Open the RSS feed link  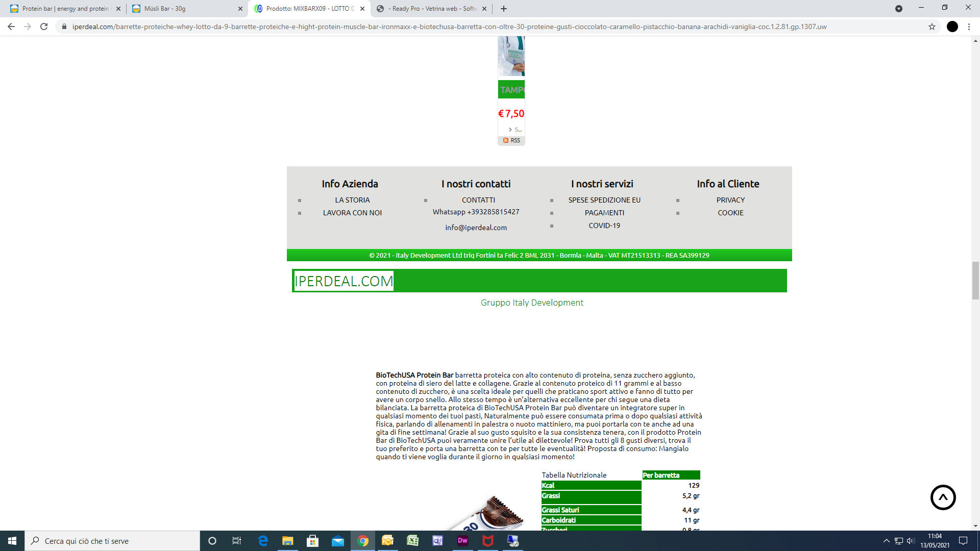pos(511,140)
